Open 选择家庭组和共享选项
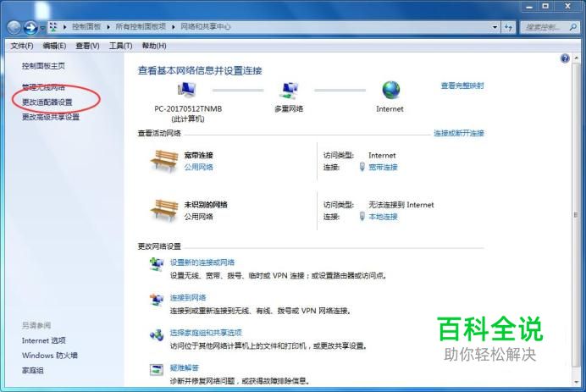 [206, 333]
